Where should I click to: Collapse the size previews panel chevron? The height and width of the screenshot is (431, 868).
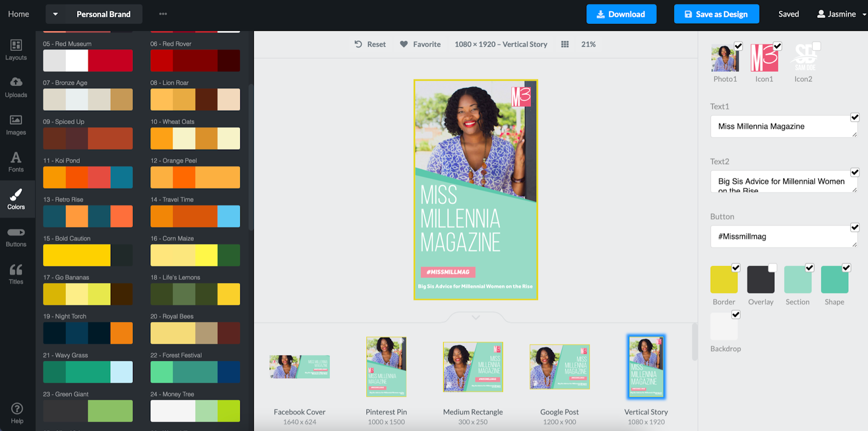point(476,317)
